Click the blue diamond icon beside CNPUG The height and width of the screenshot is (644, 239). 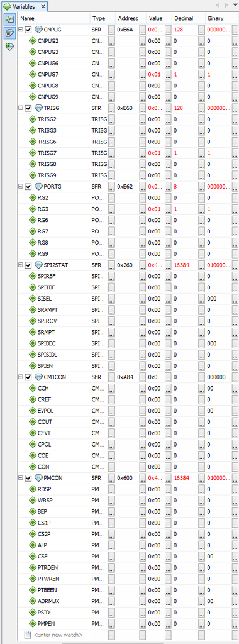pos(38,30)
